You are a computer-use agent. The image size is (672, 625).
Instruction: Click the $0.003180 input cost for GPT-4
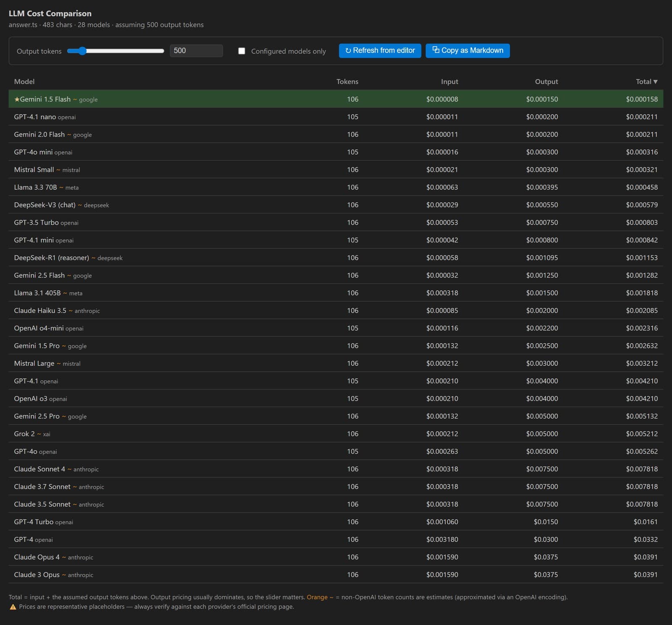coord(442,540)
